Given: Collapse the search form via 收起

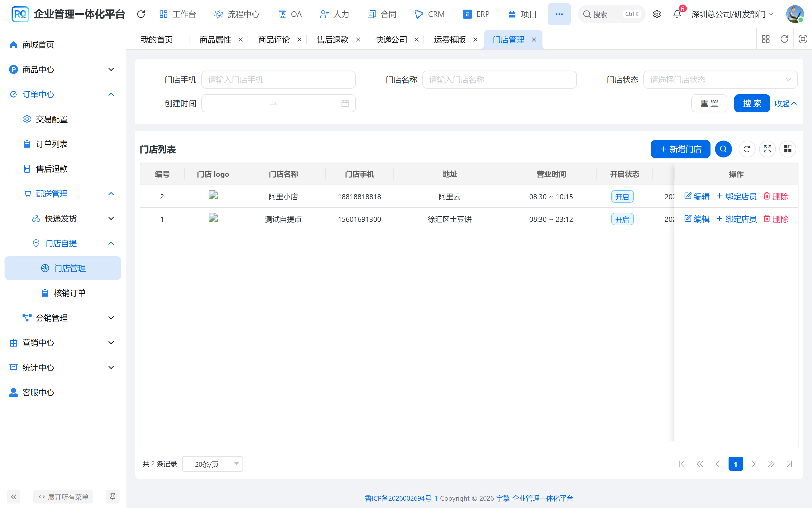Looking at the screenshot, I should click(x=785, y=104).
